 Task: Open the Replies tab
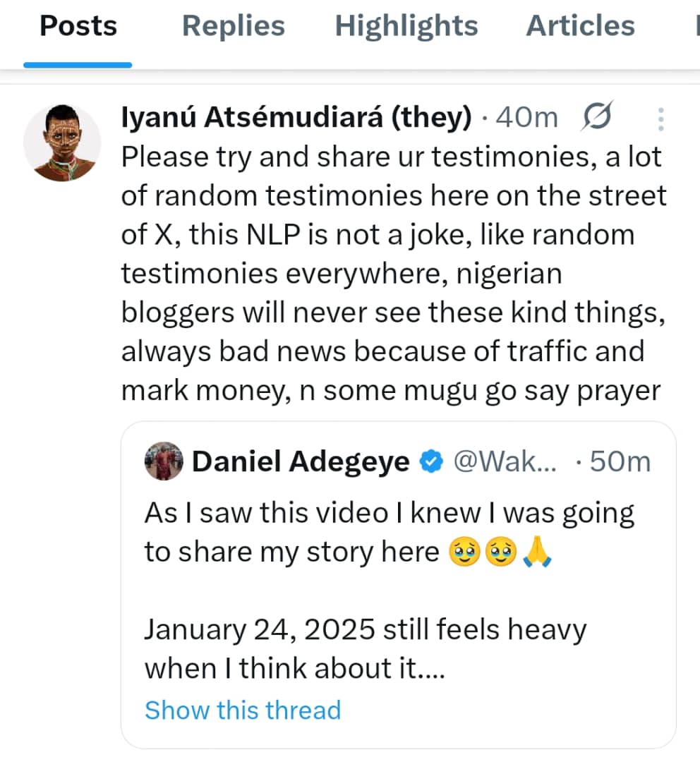(x=233, y=27)
